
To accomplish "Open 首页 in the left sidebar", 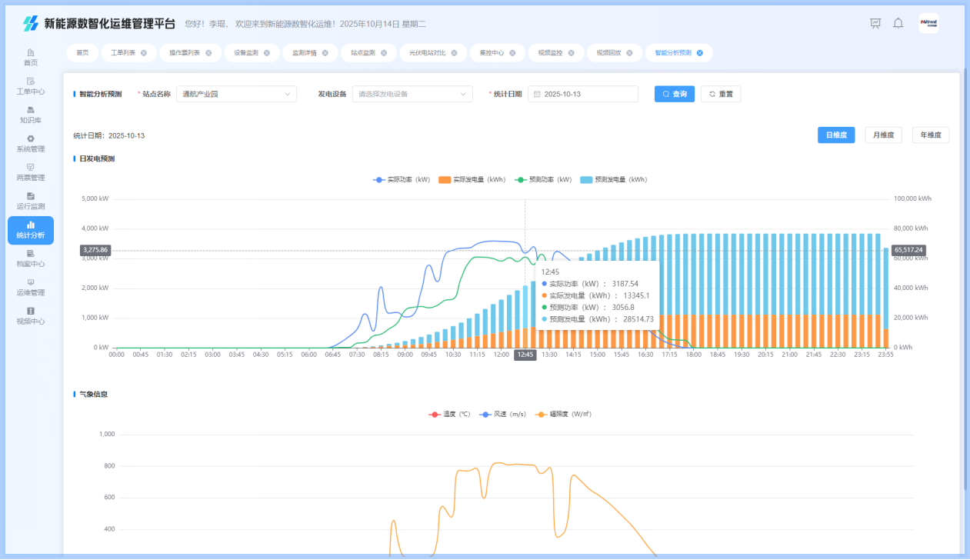I will coord(31,57).
